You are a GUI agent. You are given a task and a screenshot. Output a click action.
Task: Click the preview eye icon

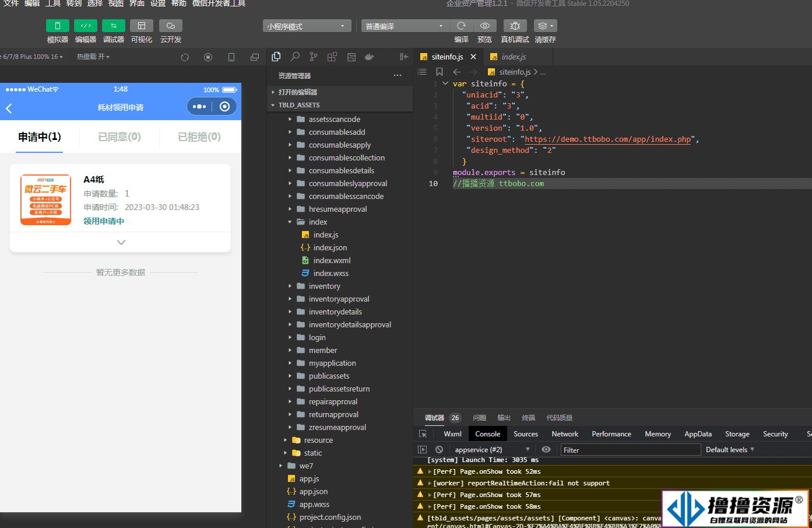(484, 26)
